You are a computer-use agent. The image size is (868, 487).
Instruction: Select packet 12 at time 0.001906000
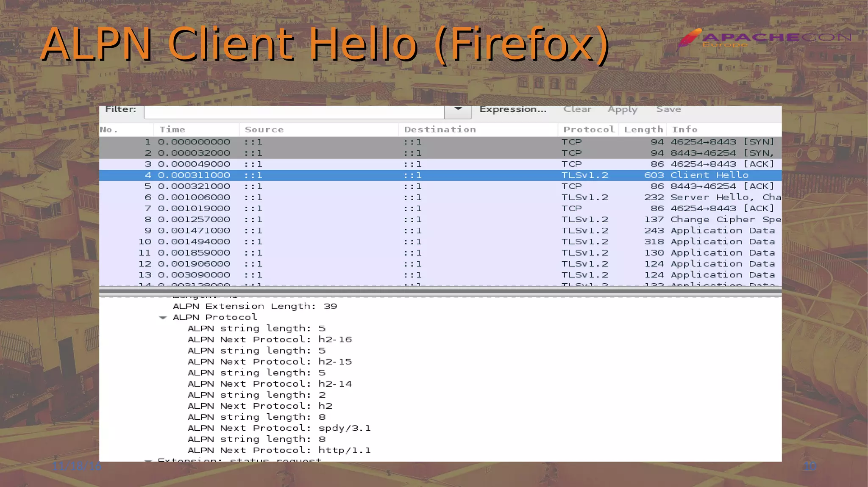[x=440, y=264]
